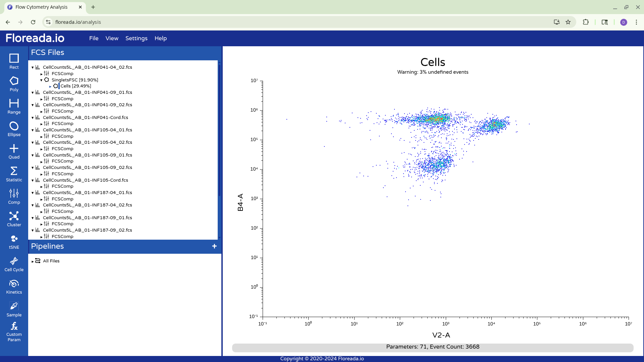This screenshot has height=362, width=644.
Task: Choose the Range gate tool
Action: [14, 106]
